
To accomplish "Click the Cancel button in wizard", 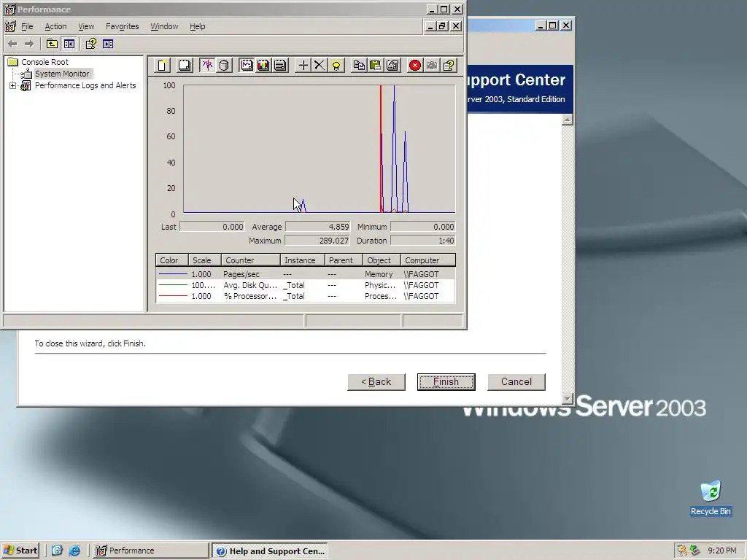I will (516, 382).
